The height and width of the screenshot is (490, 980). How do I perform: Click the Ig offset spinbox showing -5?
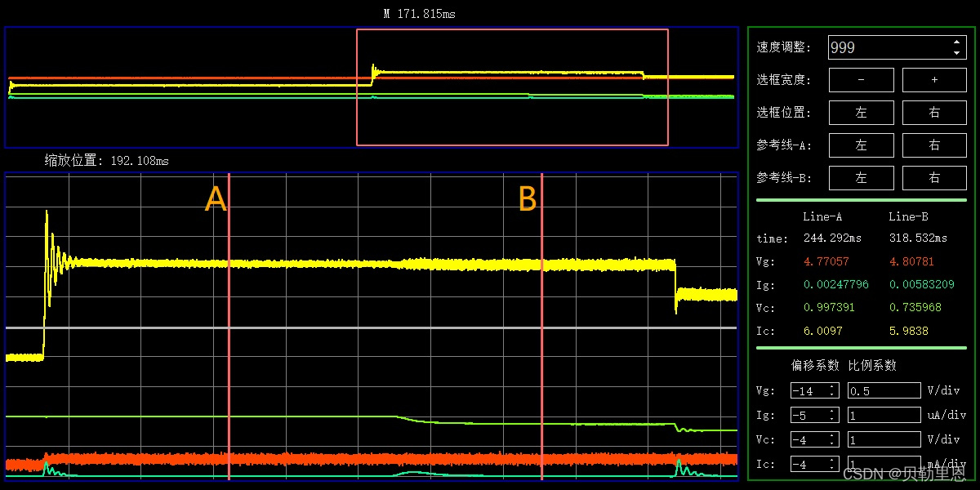pos(814,415)
